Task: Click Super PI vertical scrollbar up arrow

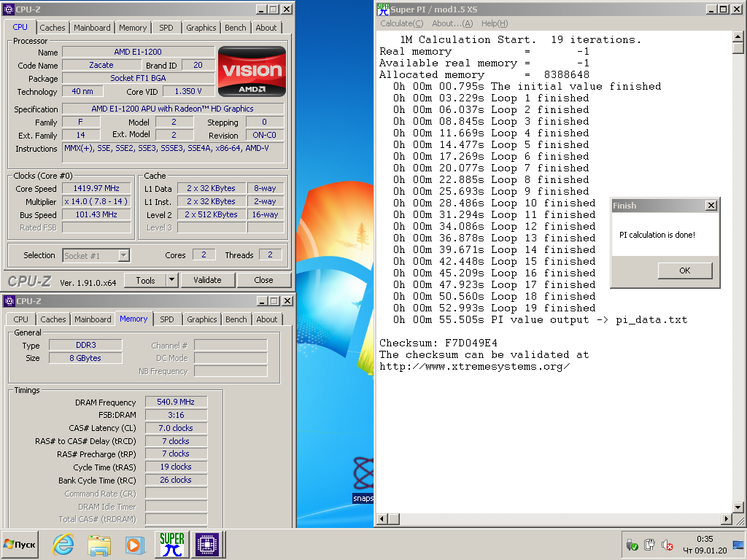Action: click(738, 36)
